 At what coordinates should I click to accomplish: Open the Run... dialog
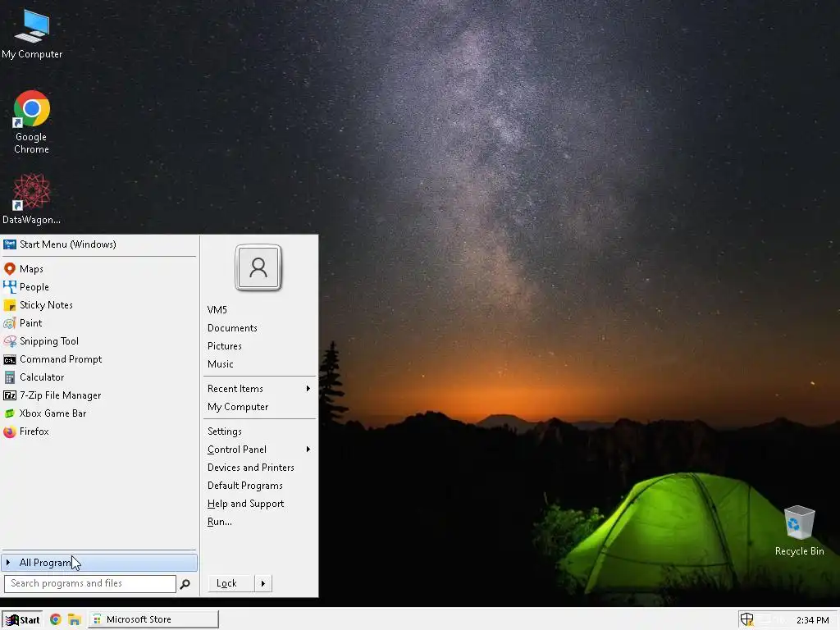click(x=219, y=522)
